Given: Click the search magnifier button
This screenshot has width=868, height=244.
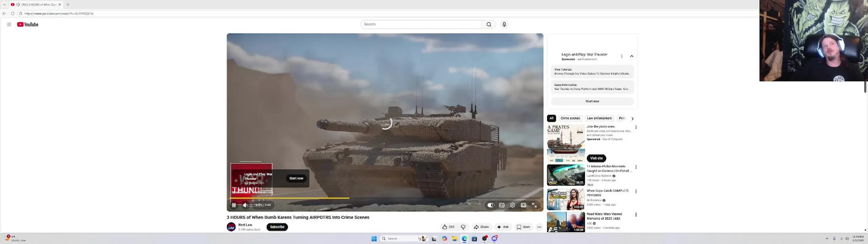Looking at the screenshot, I should 489,24.
